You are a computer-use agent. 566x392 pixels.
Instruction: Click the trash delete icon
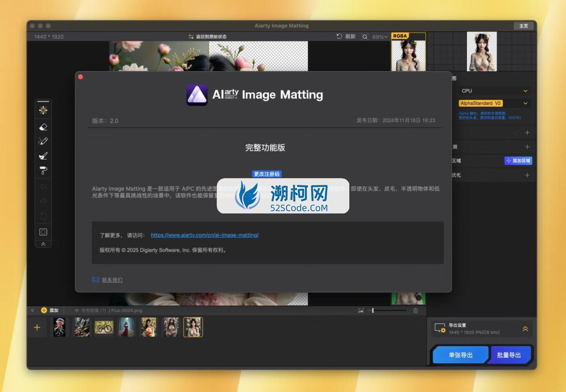pos(415,311)
